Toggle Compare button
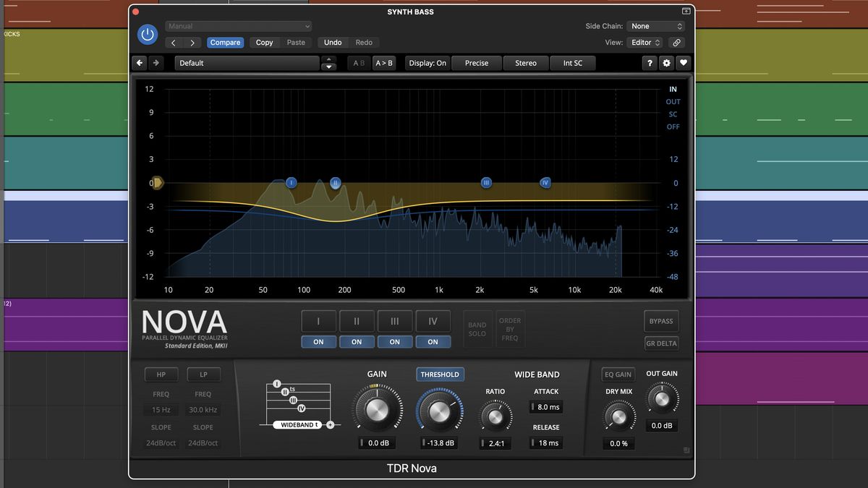 click(x=225, y=43)
